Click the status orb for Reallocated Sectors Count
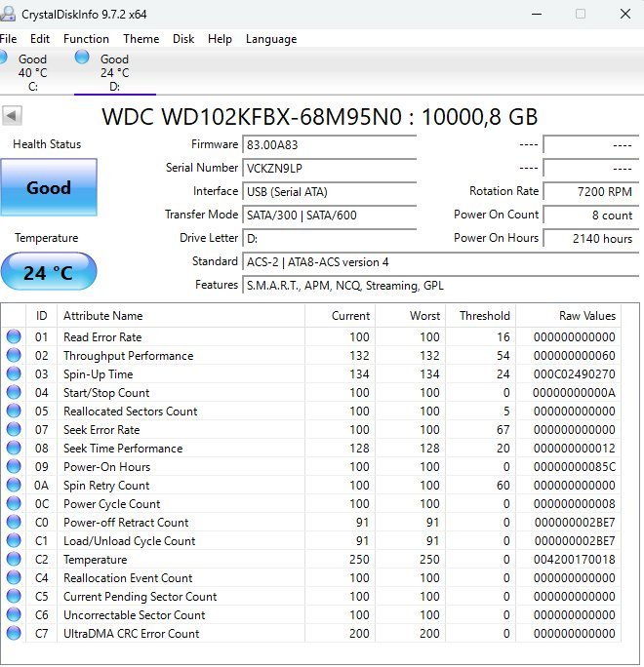 (14, 412)
